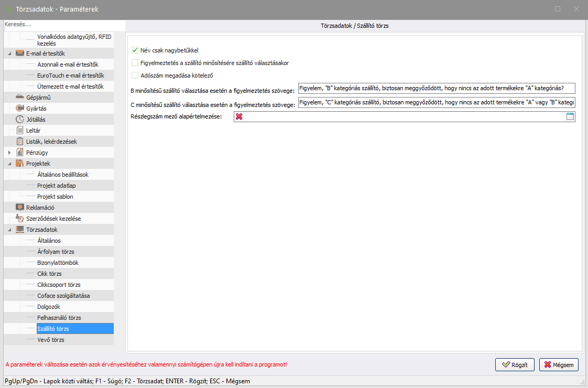Select Vevő törzs in the tree
The image size is (588, 388).
50,340
